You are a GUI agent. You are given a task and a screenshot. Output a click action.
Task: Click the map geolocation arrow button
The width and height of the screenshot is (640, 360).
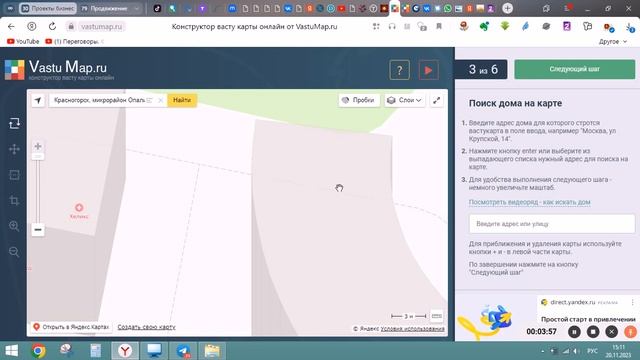click(38, 100)
